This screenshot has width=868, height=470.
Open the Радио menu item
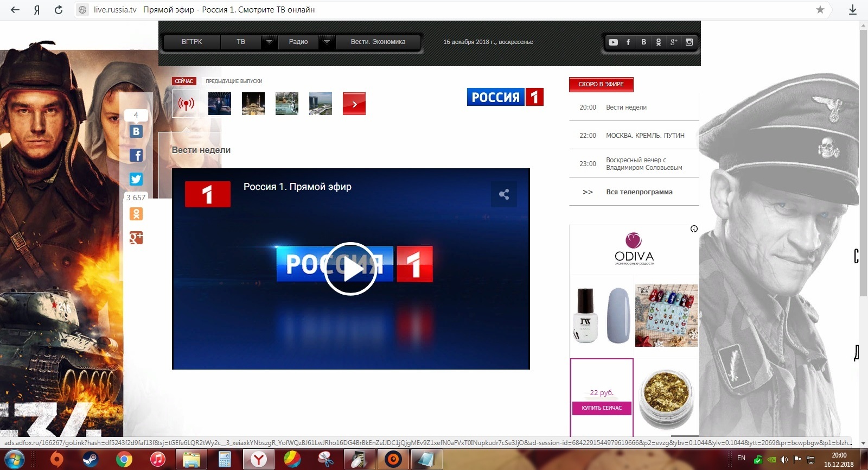click(x=298, y=42)
